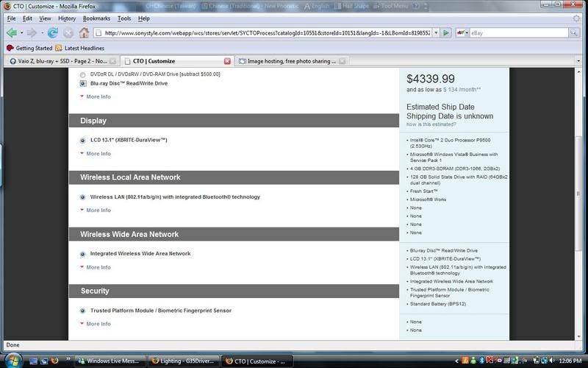This screenshot has height=368, width=588.
Task: Select Trusted Platform Module / Fingerprint Sensor radio
Action: pos(82,311)
